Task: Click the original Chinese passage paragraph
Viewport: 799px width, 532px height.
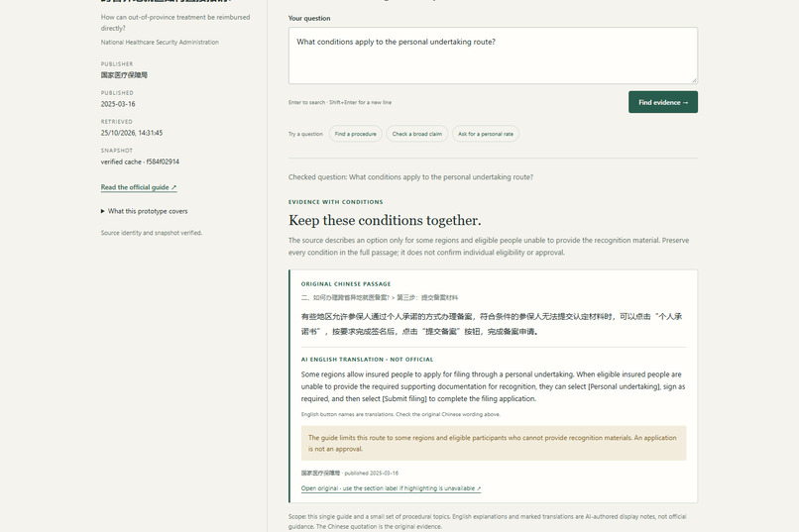Action: [x=492, y=324]
